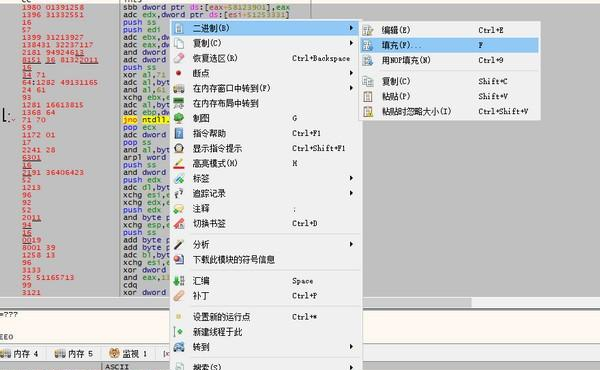Select bytes 1399 31213927

pos(53,37)
